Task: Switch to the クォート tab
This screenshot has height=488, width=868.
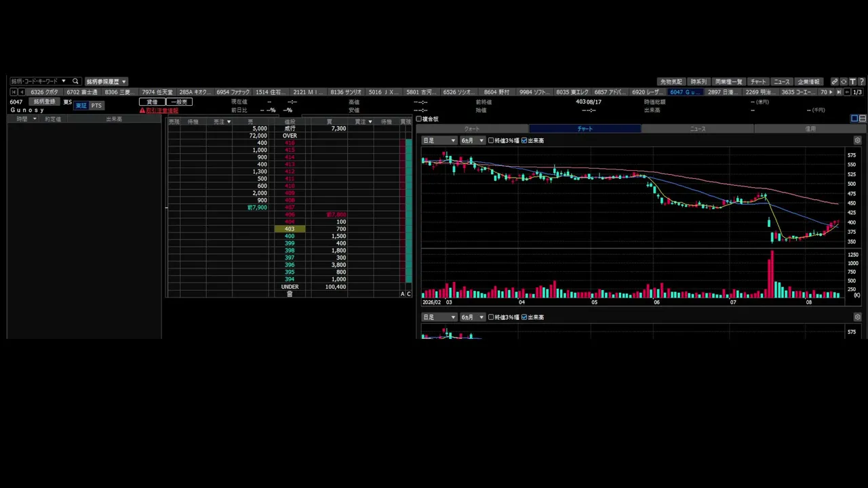Action: pos(472,129)
